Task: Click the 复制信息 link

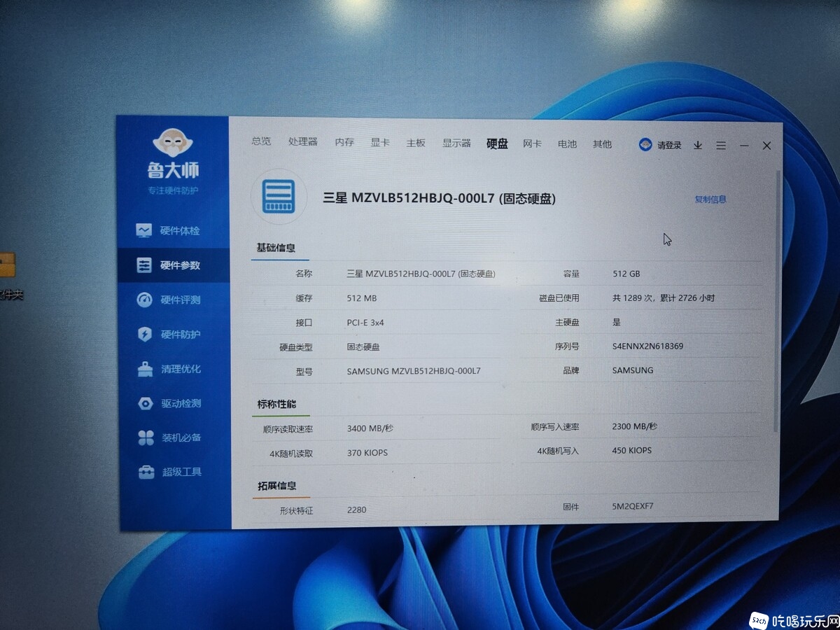Action: [710, 199]
